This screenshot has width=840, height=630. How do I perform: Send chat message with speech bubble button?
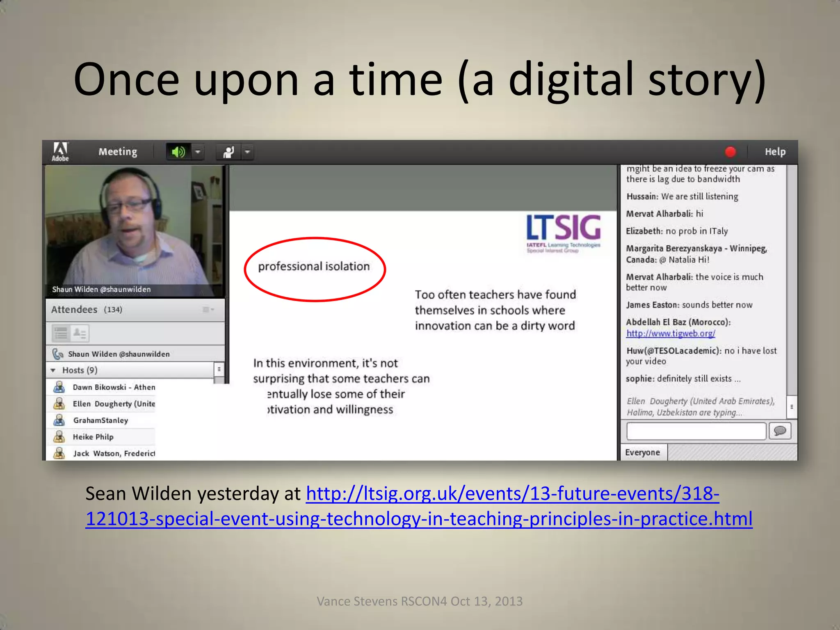click(x=780, y=431)
